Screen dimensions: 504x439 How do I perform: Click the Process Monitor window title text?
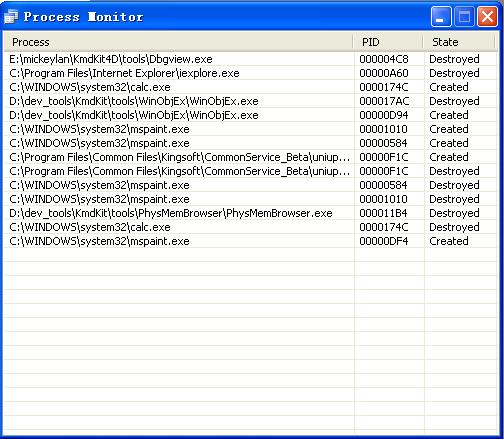pos(83,17)
